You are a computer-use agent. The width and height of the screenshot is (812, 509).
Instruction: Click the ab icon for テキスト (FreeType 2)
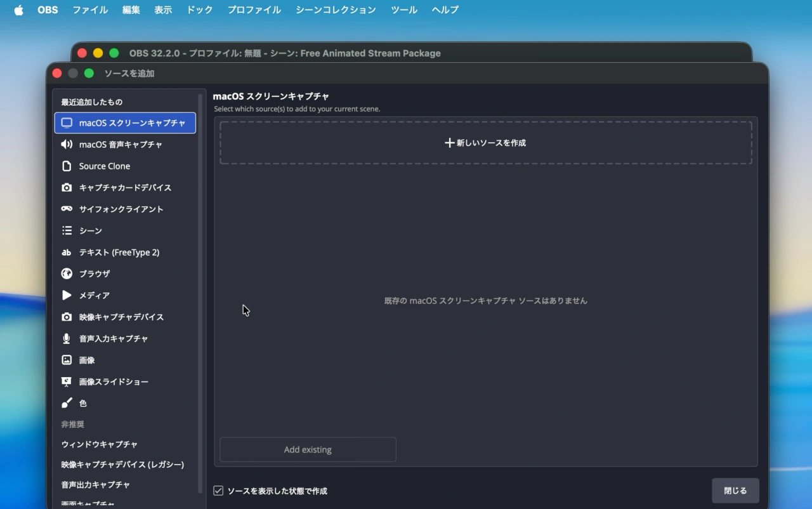pos(67,253)
